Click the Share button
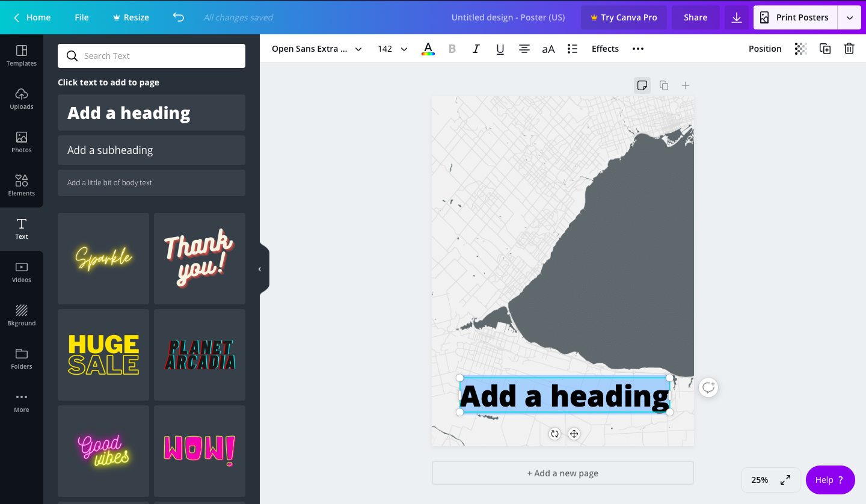This screenshot has height=504, width=866. pyautogui.click(x=695, y=17)
